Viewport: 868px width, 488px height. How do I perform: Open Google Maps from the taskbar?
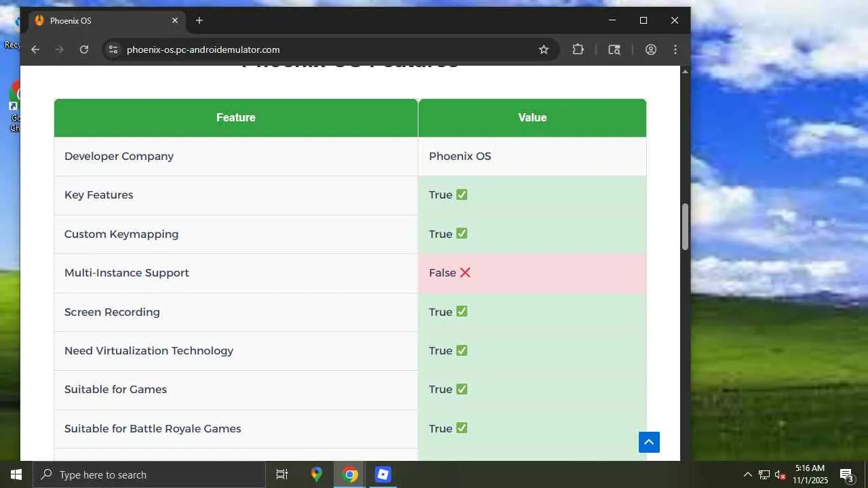[317, 474]
